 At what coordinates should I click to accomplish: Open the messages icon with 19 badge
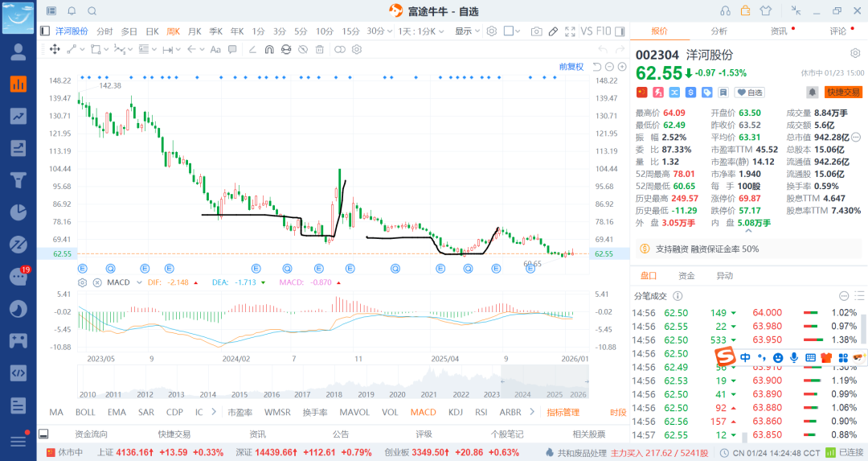point(18,276)
